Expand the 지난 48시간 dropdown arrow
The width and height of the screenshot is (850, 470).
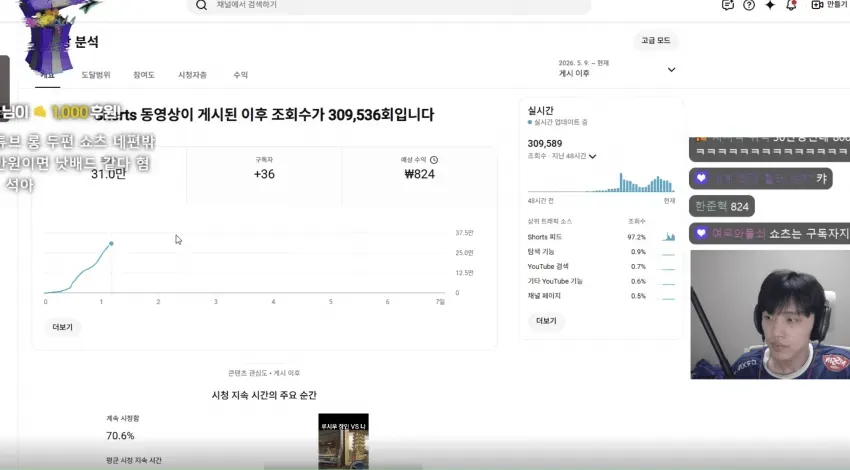[x=593, y=156]
